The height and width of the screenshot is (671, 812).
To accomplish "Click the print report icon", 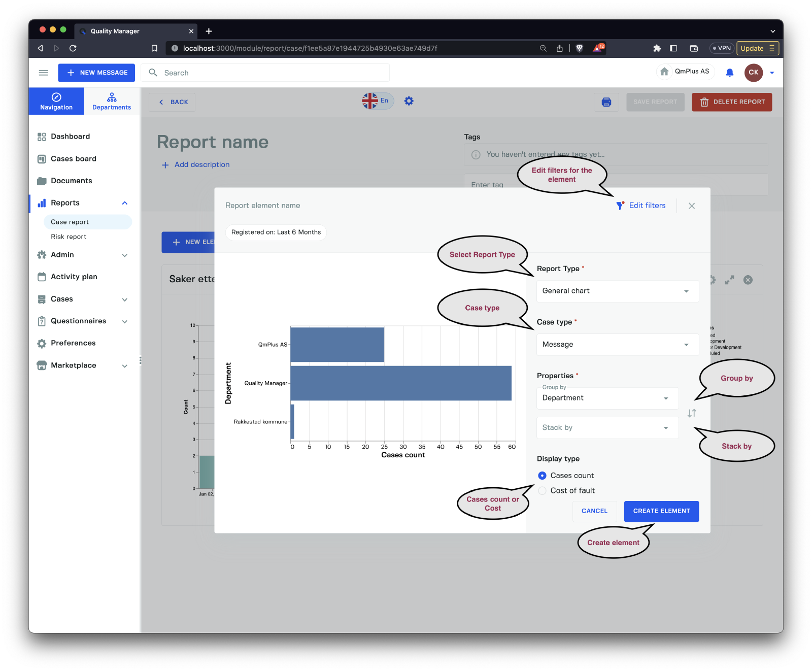I will (606, 102).
